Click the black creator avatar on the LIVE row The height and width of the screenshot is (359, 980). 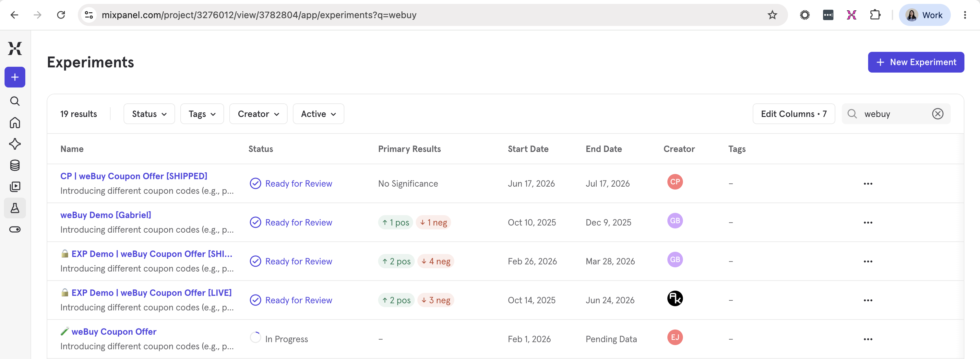coord(675,298)
